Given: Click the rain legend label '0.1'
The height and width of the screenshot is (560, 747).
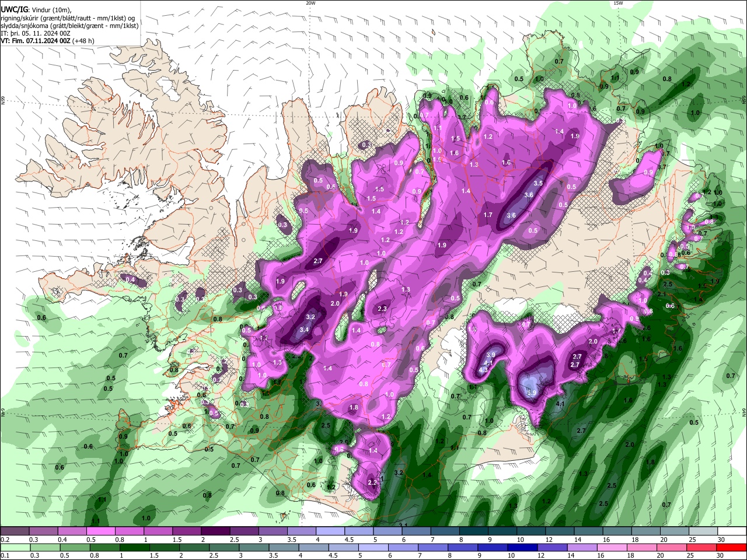Looking at the screenshot, I should click(4, 556).
